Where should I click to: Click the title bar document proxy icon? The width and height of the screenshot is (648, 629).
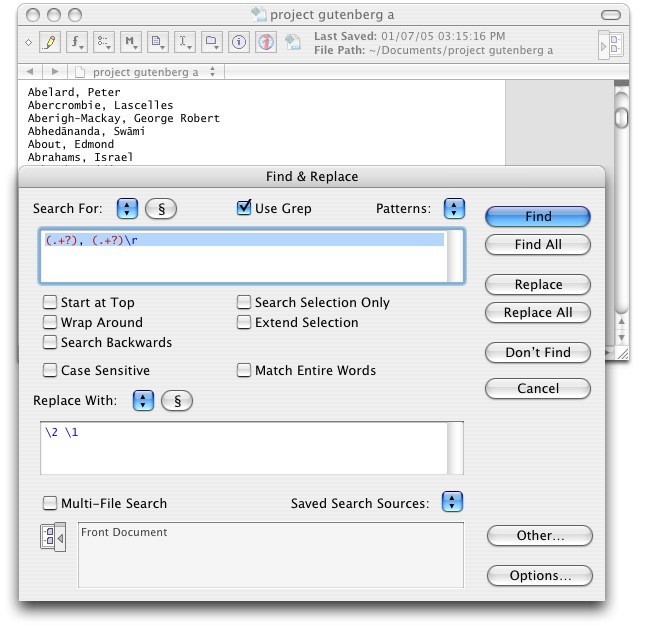click(259, 14)
